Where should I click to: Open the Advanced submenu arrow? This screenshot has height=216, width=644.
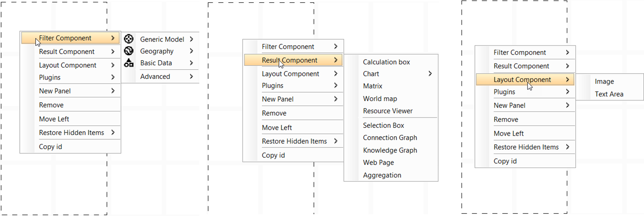pyautogui.click(x=191, y=76)
